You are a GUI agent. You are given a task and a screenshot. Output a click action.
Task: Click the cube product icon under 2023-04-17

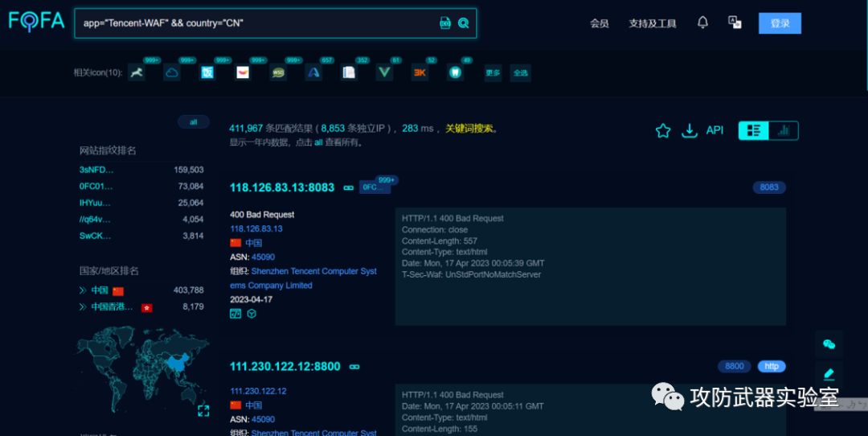252,314
